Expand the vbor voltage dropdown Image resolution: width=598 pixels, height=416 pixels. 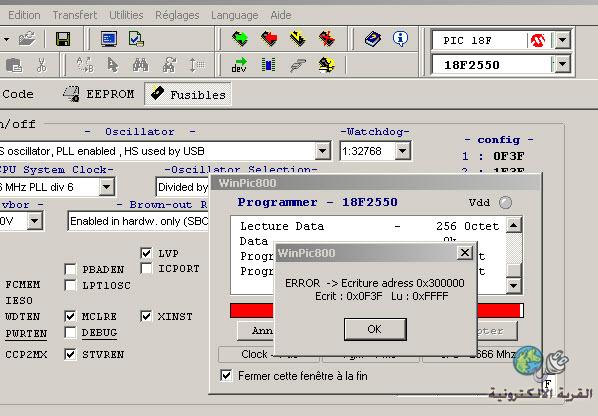tap(34, 221)
